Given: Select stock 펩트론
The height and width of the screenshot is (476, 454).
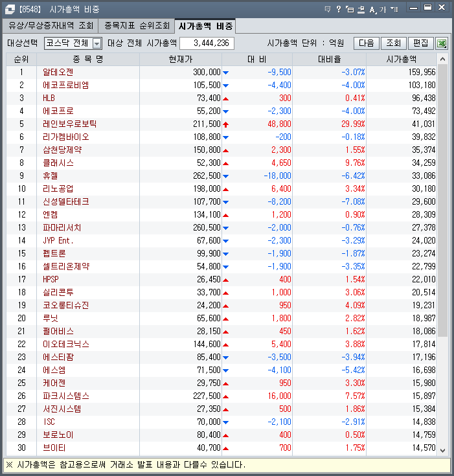Looking at the screenshot, I should pyautogui.click(x=54, y=253).
